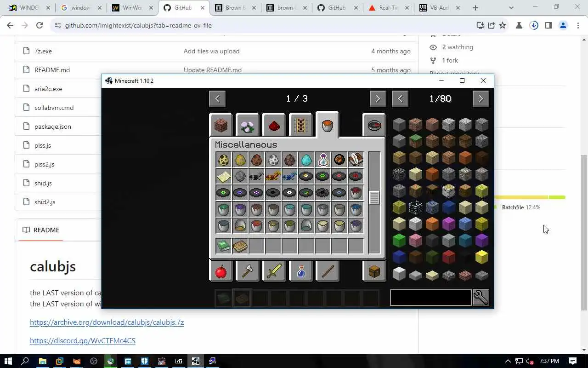The width and height of the screenshot is (588, 368).
Task: Open the Tools axe tab
Action: [x=248, y=271]
